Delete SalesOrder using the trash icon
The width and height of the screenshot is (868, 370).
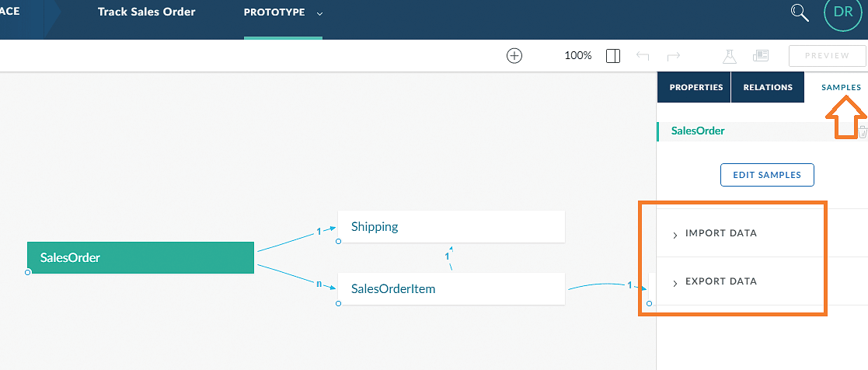(x=862, y=131)
